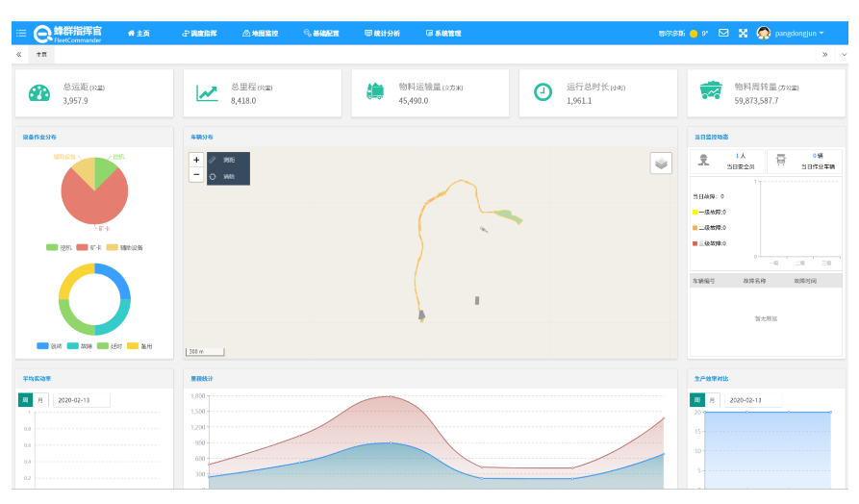859x504 pixels.
Task: Click the user avatar picture
Action: point(763,33)
